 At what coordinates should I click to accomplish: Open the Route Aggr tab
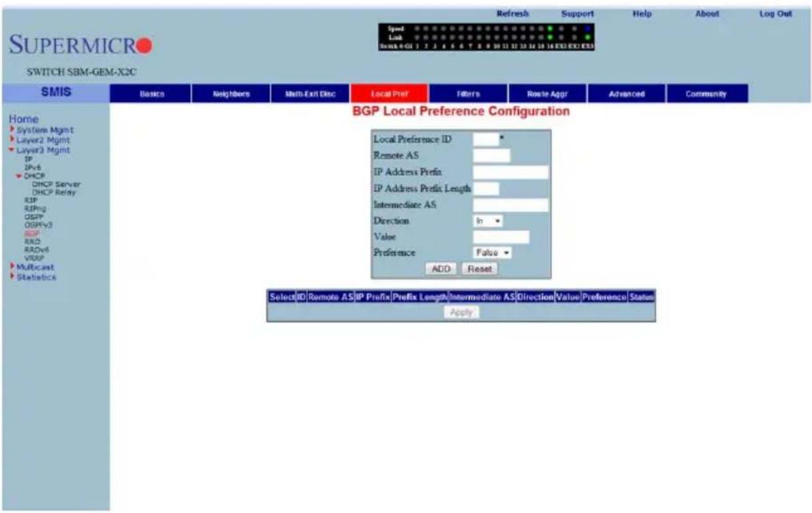[x=547, y=94]
